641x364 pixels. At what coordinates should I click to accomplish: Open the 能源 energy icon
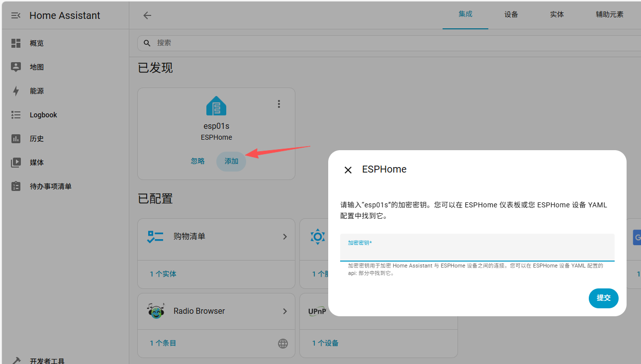tap(16, 91)
